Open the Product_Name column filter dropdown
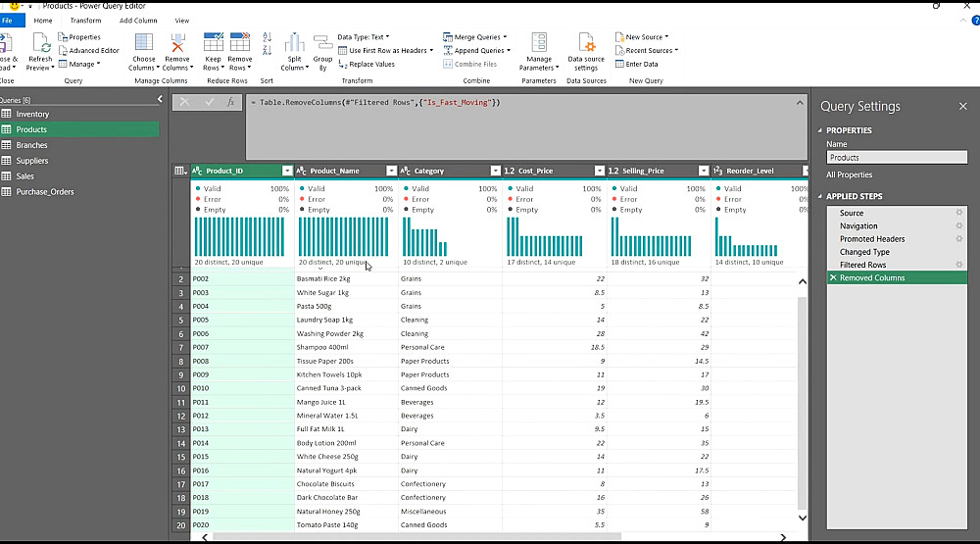This screenshot has width=980, height=544. pos(391,171)
